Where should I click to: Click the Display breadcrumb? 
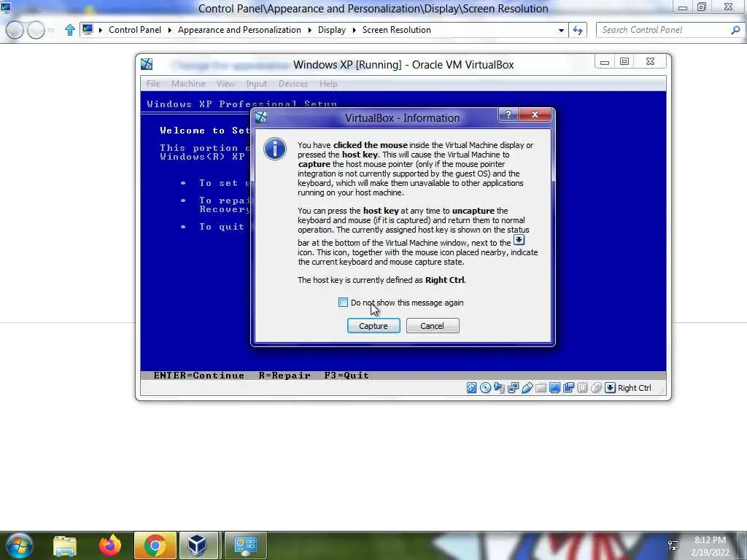[332, 29]
